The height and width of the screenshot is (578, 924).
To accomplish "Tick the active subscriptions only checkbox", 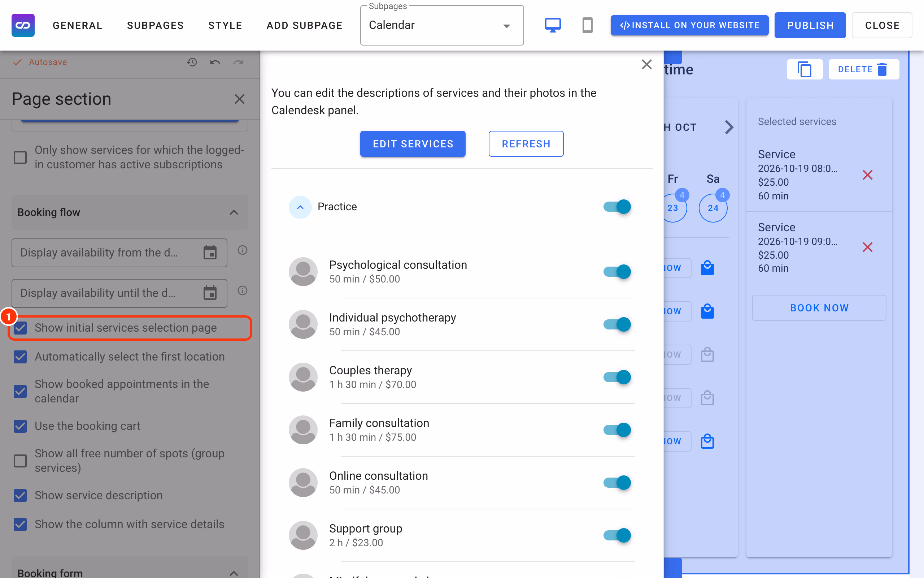I will pos(20,157).
